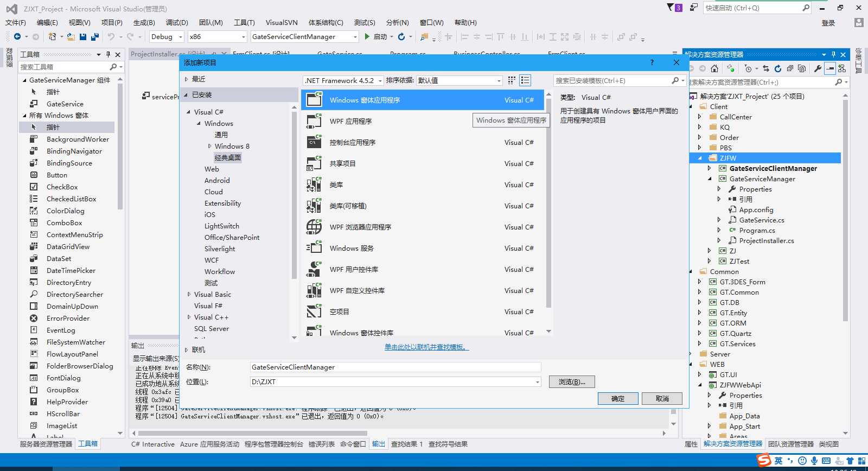The height and width of the screenshot is (471, 868).
Task: Click the 名称 input field
Action: pyautogui.click(x=395, y=367)
